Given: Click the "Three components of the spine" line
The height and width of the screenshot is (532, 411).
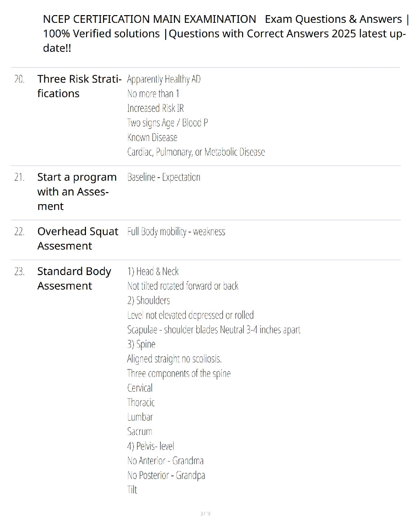Looking at the screenshot, I should pos(179,373).
